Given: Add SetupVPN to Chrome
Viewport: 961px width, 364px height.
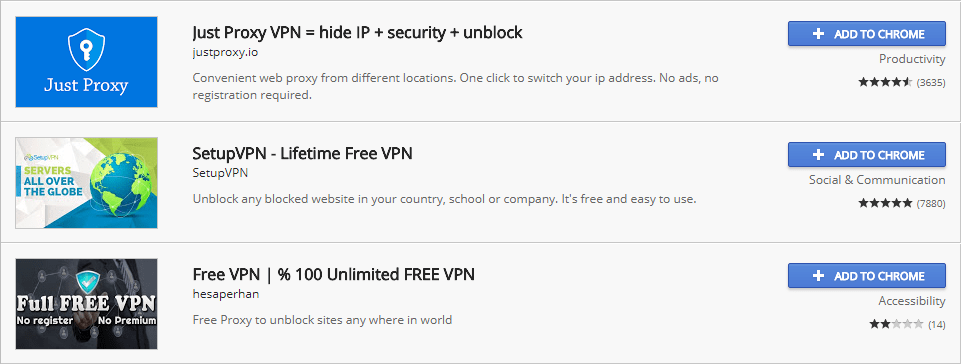Looking at the screenshot, I should 867,155.
